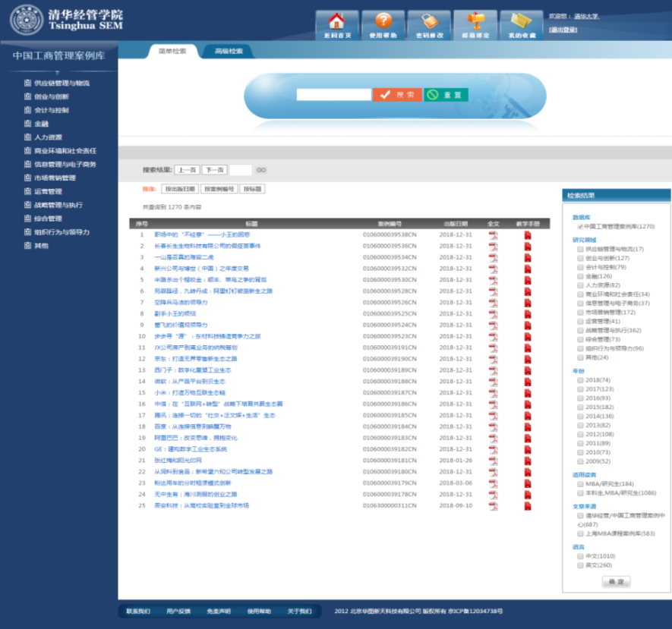Open teaching manual icon for row 8

pyautogui.click(x=528, y=314)
